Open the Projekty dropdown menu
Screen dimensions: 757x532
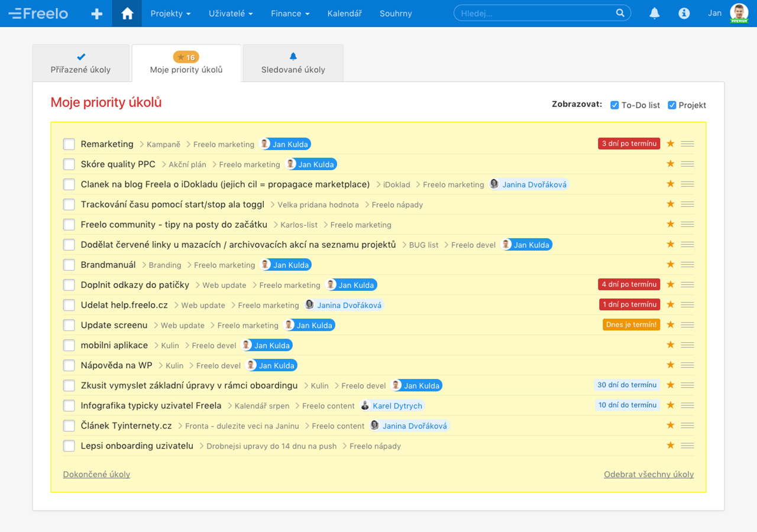[170, 14]
